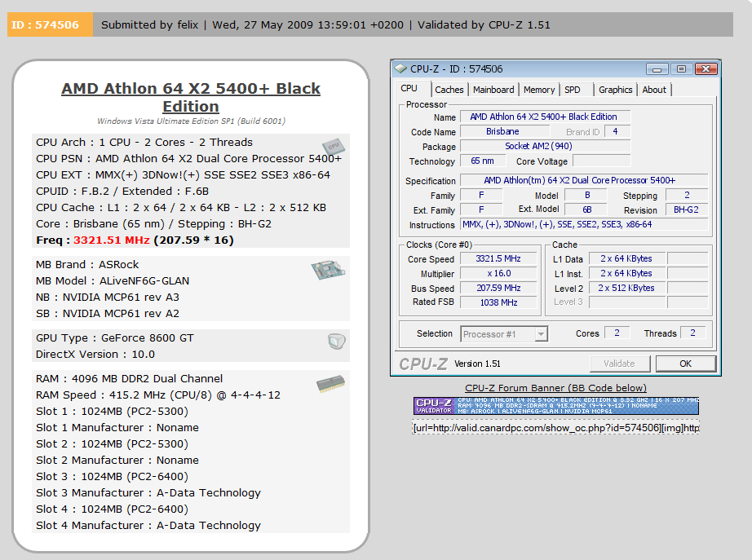Click the Name field in Processor group
This screenshot has height=560, width=752.
545,117
